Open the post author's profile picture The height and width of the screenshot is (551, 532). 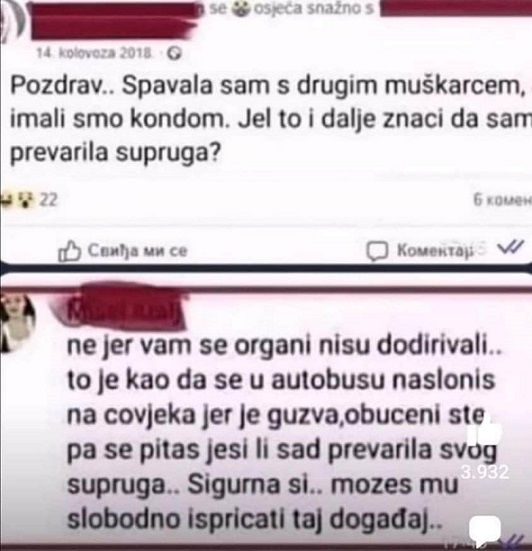(x=12, y=21)
